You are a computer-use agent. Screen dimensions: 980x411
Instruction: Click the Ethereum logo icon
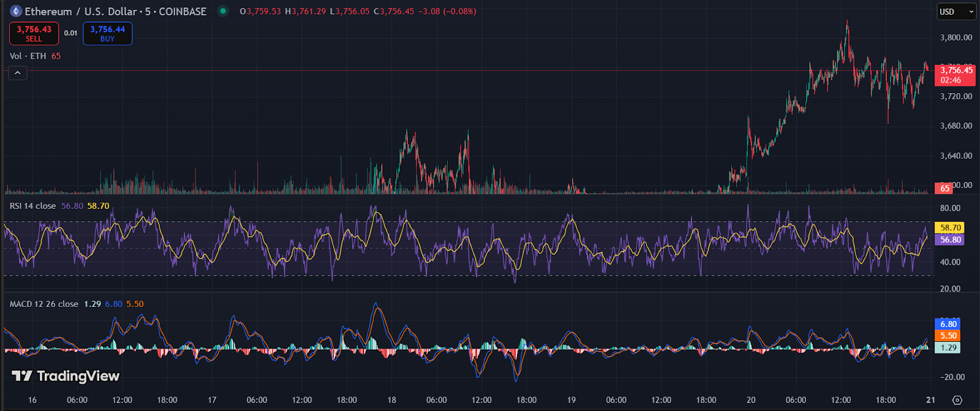[x=15, y=11]
